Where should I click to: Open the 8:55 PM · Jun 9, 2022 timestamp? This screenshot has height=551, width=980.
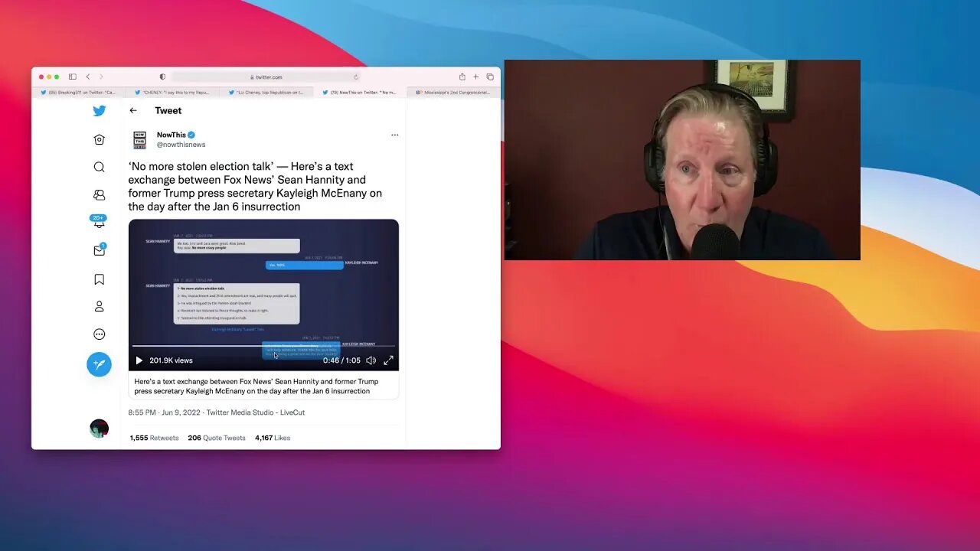164,412
